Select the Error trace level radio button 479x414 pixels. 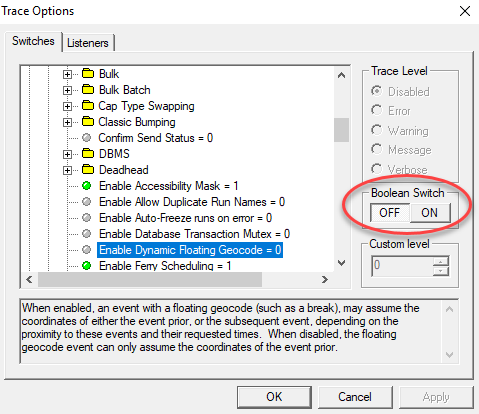(377, 110)
